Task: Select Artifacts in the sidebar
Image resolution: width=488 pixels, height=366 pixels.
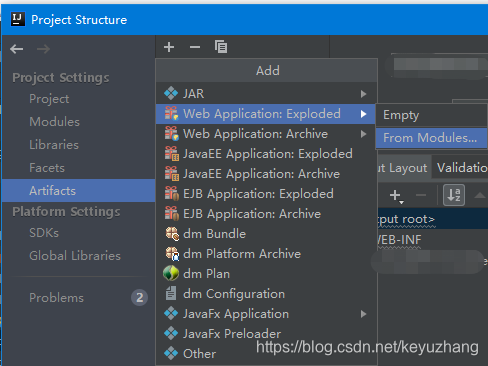Action: tap(79, 191)
